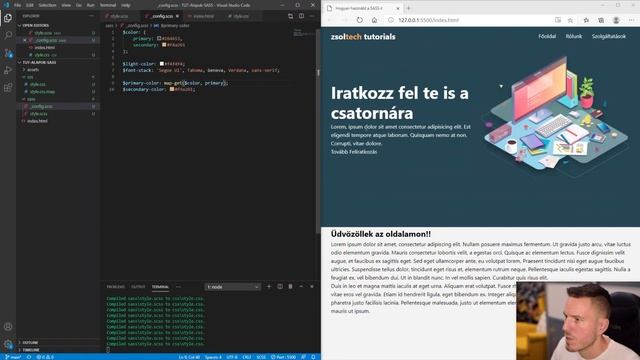The height and width of the screenshot is (360, 640).
Task: Click the Tovább link in the hero section
Action: (x=338, y=152)
